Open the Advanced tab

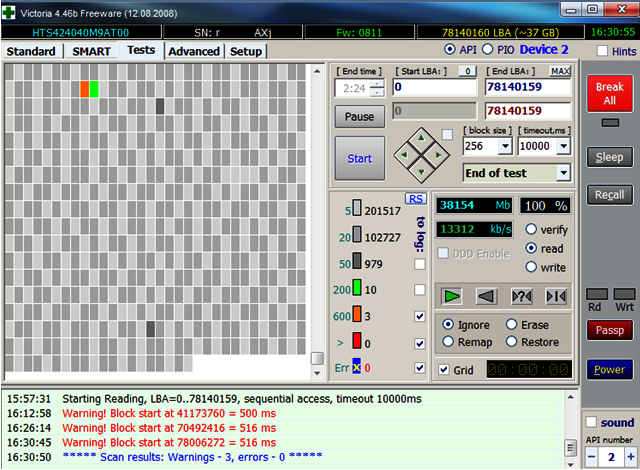click(x=194, y=51)
